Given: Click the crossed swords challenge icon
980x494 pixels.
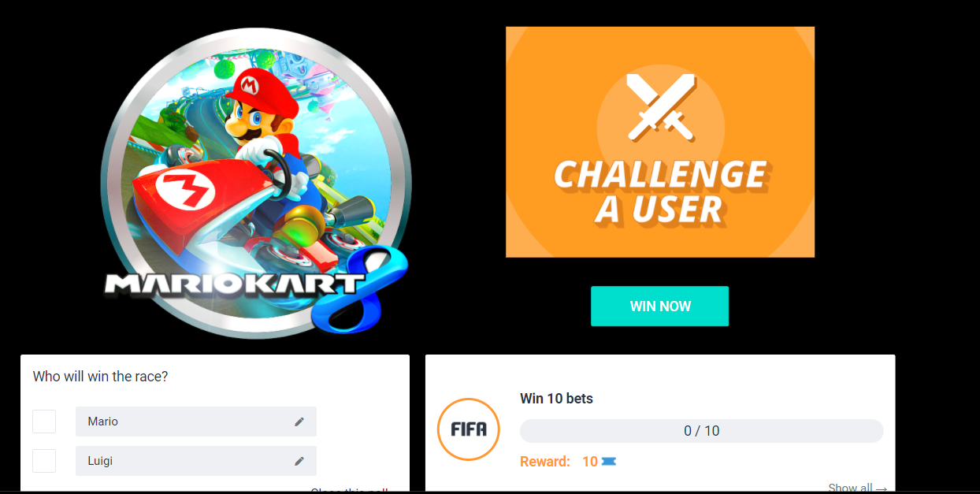Looking at the screenshot, I should pyautogui.click(x=660, y=107).
